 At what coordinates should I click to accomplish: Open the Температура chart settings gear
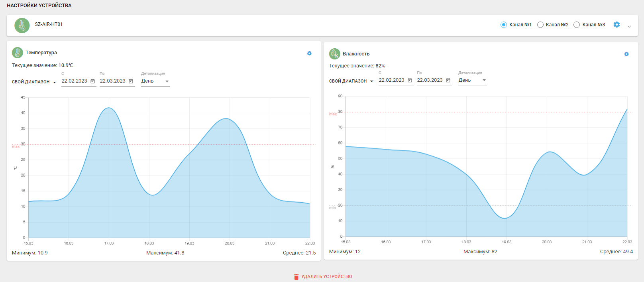click(309, 53)
